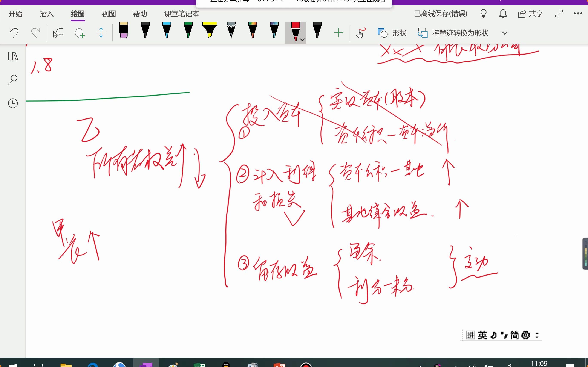Toggle full screen expand arrows

coord(559,13)
